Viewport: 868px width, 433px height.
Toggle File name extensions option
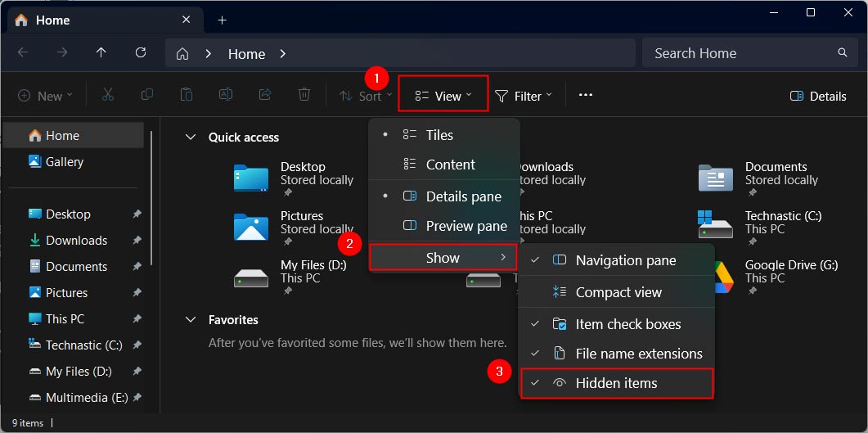pos(616,354)
